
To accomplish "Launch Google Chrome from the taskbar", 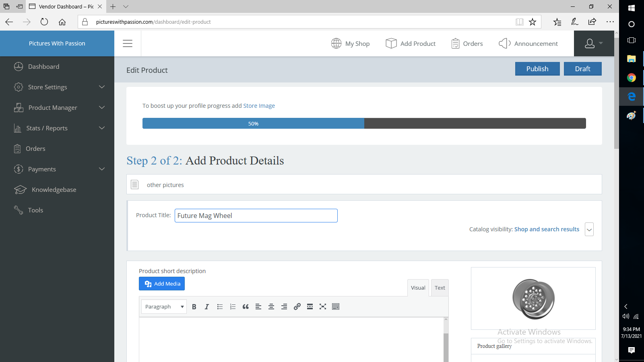I will tap(632, 78).
